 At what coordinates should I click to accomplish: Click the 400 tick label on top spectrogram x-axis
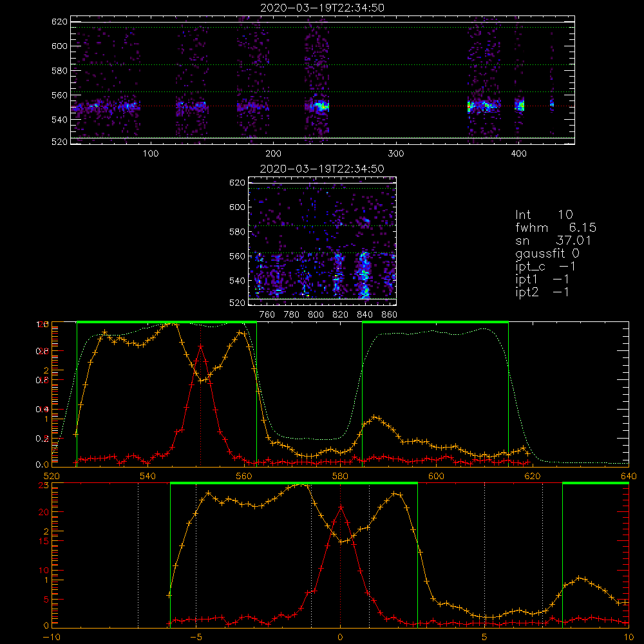point(518,154)
